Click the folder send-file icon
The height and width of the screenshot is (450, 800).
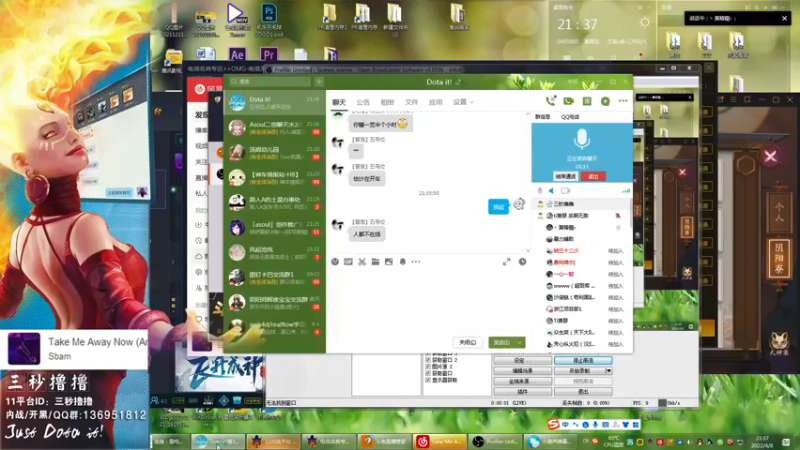point(376,262)
